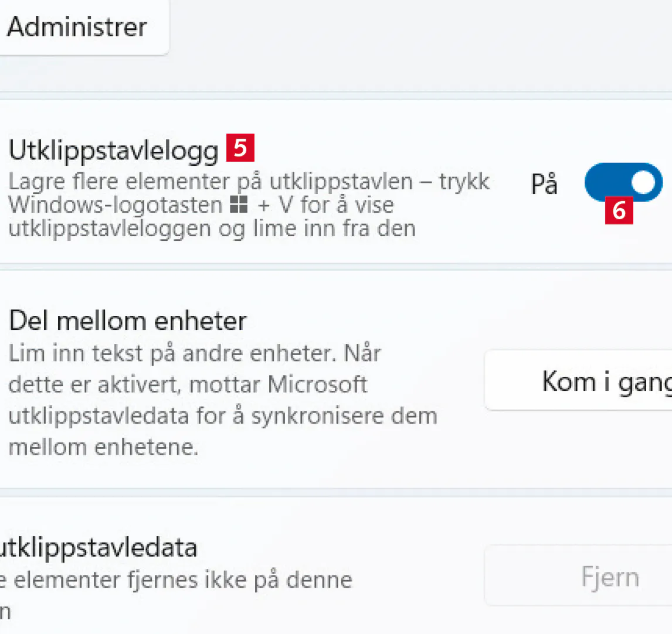Screen dimensions: 672x634
Task: Turn off the Utklippstavlelogg toggle
Action: click(623, 183)
